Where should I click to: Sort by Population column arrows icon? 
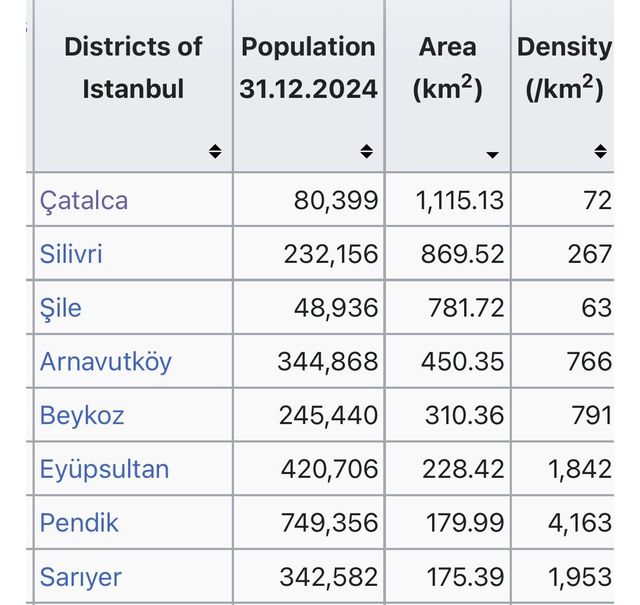[x=366, y=152]
